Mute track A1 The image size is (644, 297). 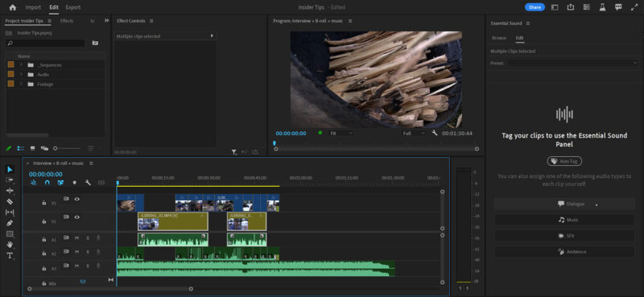(x=76, y=238)
